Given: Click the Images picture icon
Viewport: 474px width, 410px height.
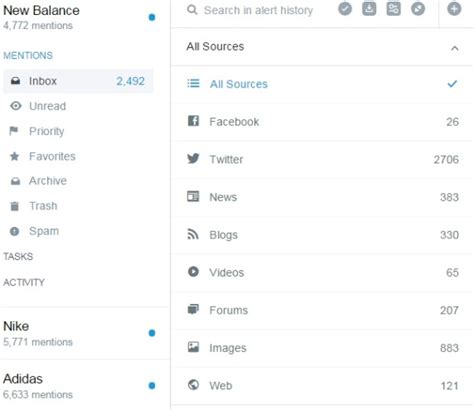Looking at the screenshot, I should 193,347.
